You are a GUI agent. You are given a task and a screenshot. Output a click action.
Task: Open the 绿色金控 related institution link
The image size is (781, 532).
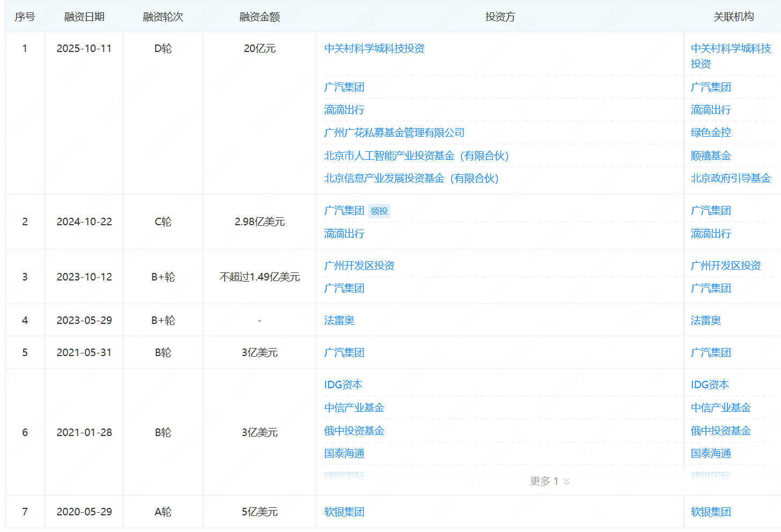710,133
